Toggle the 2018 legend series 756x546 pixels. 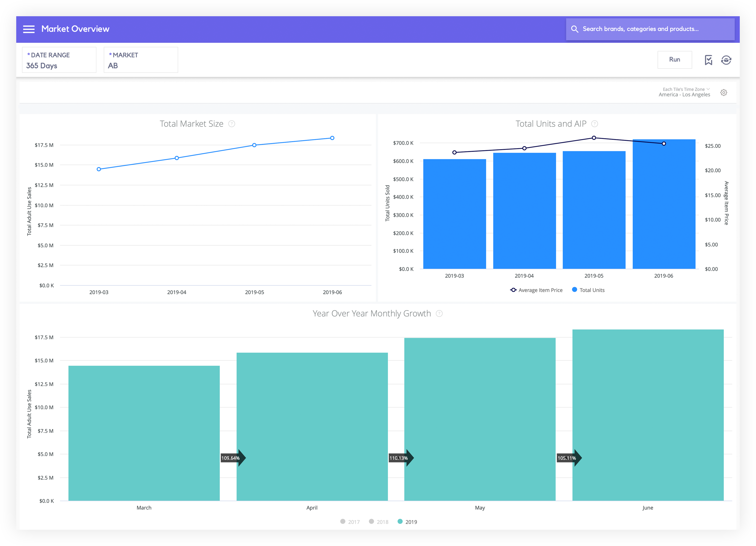tap(378, 522)
